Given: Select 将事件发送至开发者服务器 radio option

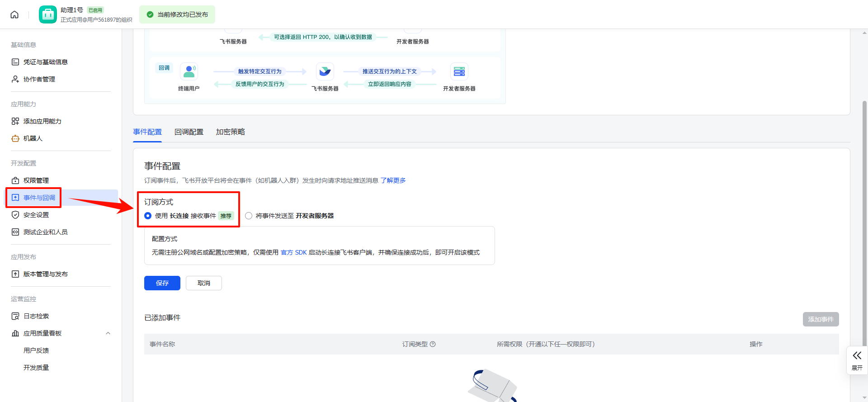Looking at the screenshot, I should pyautogui.click(x=249, y=216).
